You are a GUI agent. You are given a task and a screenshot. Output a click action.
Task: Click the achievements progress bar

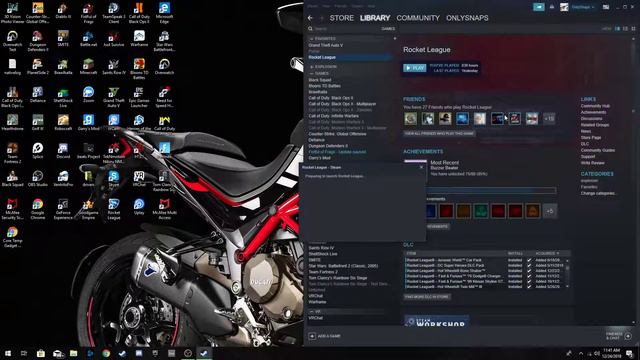click(x=491, y=190)
